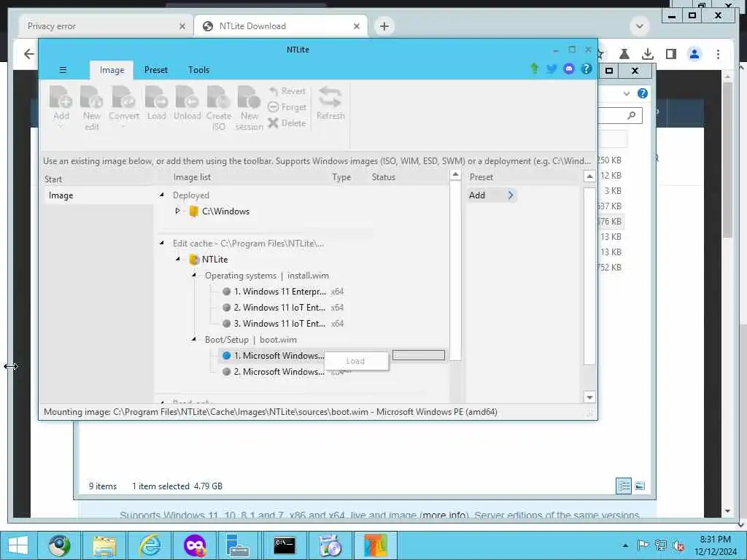Screen dimensions: 747x560
Task: Open the browser downloads icon
Action: pos(647,54)
